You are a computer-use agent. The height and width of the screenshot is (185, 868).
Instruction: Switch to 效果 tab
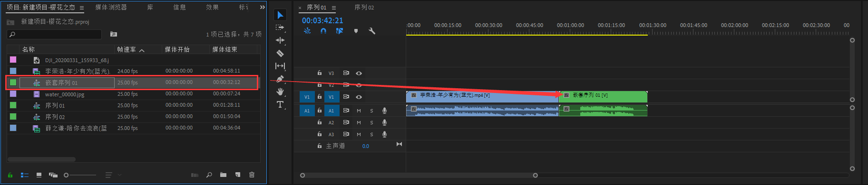click(213, 8)
